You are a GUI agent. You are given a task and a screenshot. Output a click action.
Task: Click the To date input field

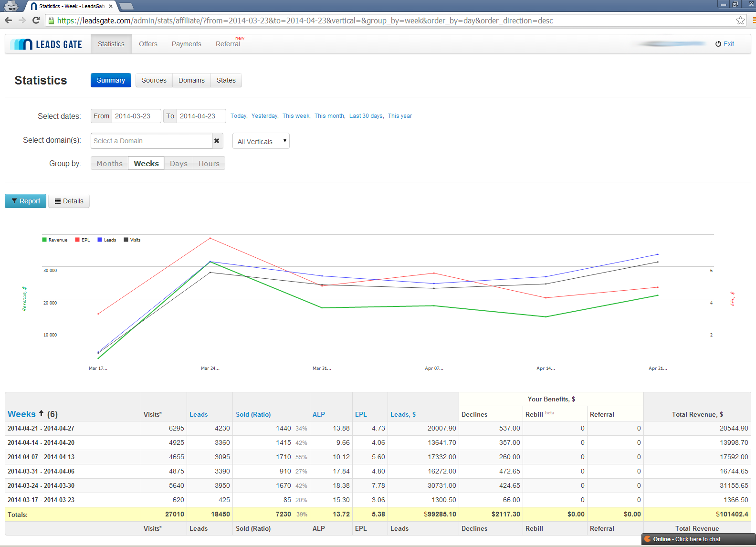coord(201,116)
